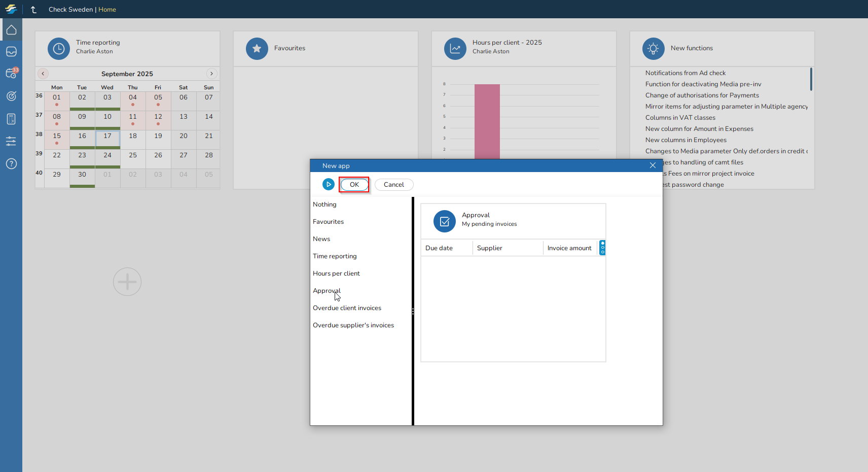Viewport: 868px width, 472px height.
Task: Click the target icon in the sidebar
Action: [11, 96]
